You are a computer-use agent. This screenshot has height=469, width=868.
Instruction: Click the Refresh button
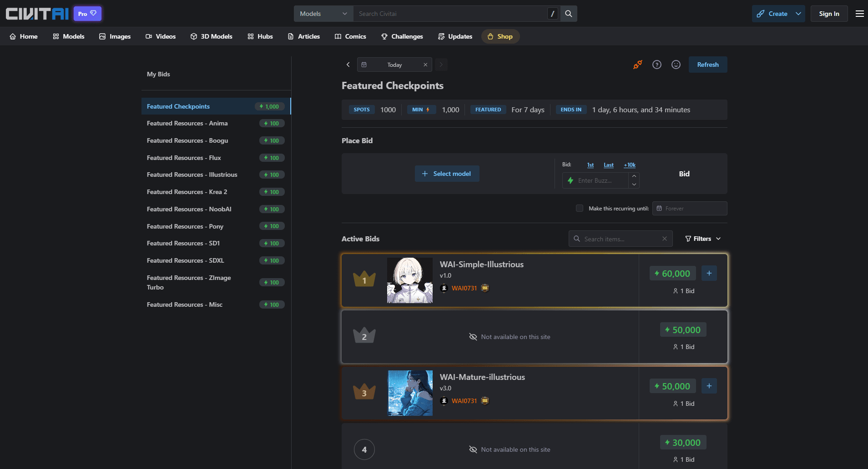point(708,65)
